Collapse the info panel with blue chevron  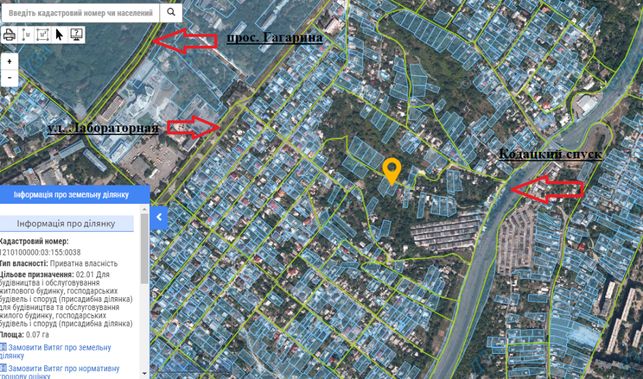(159, 217)
